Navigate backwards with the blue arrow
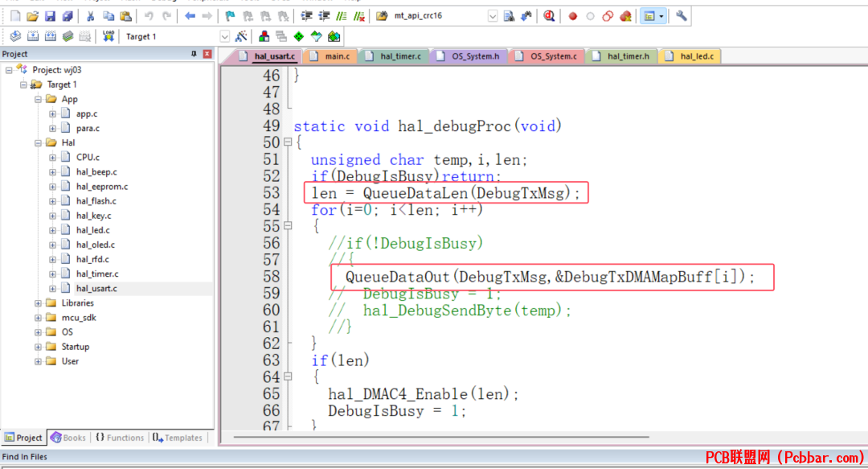The image size is (868, 469). (x=190, y=16)
